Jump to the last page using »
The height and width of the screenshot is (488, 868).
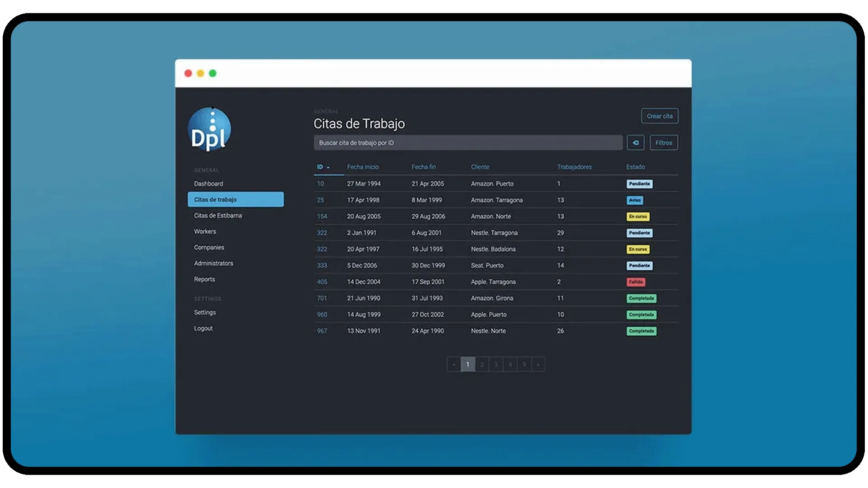pos(538,364)
